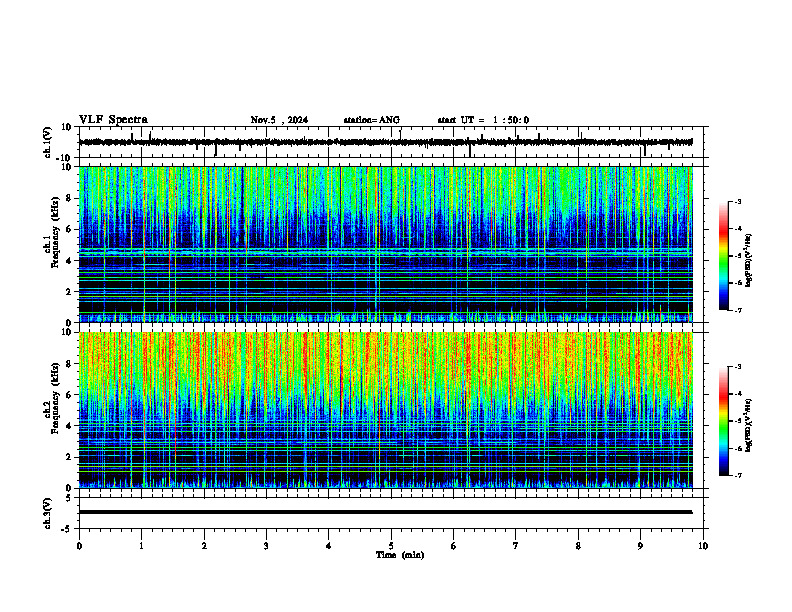Click the "-10" tick on ch.1(V) axis
This screenshot has height=612, width=792.
[x=63, y=158]
